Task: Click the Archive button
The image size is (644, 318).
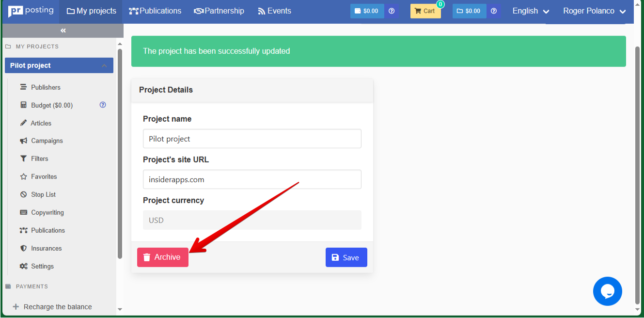Action: click(x=162, y=257)
